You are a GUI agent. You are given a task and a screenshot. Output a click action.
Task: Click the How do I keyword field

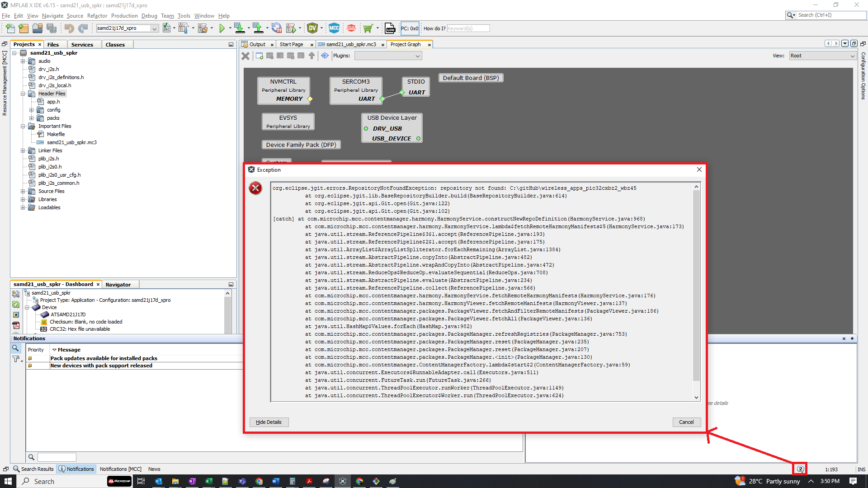coord(468,28)
